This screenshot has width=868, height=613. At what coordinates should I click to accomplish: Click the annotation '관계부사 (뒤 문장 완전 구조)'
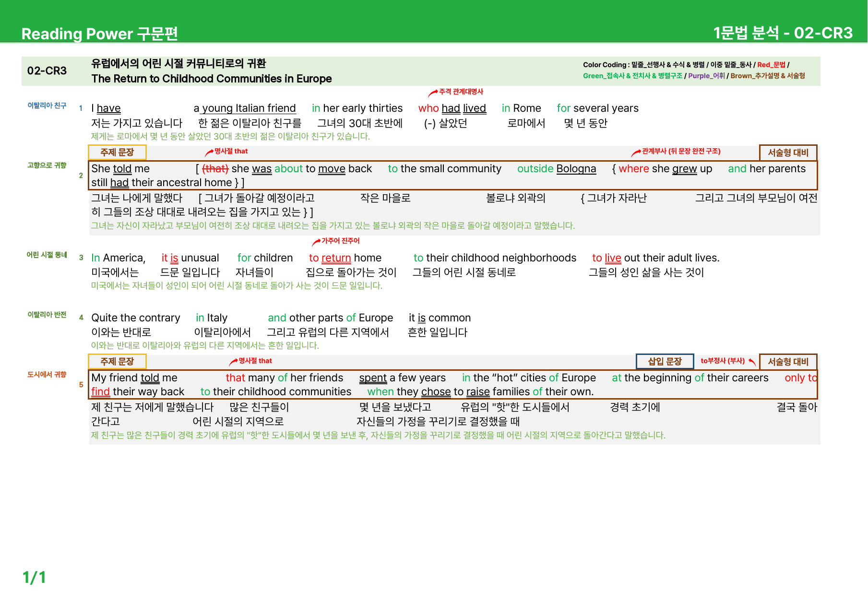click(681, 151)
